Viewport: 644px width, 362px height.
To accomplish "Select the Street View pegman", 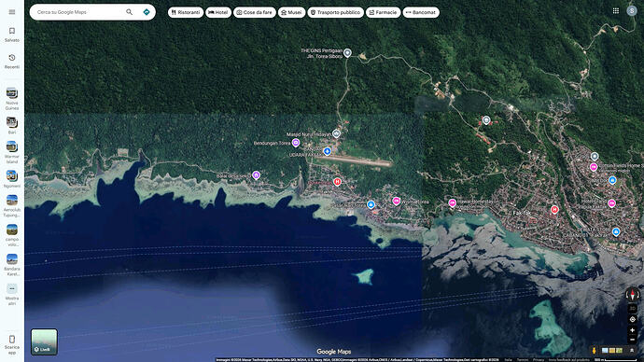I will click(x=594, y=351).
